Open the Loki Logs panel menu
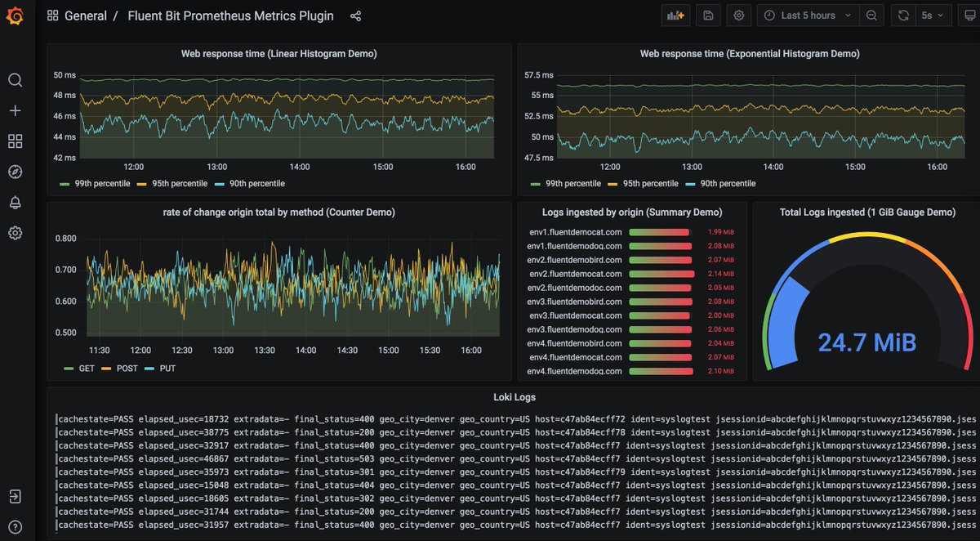This screenshot has width=980, height=541. [x=514, y=397]
